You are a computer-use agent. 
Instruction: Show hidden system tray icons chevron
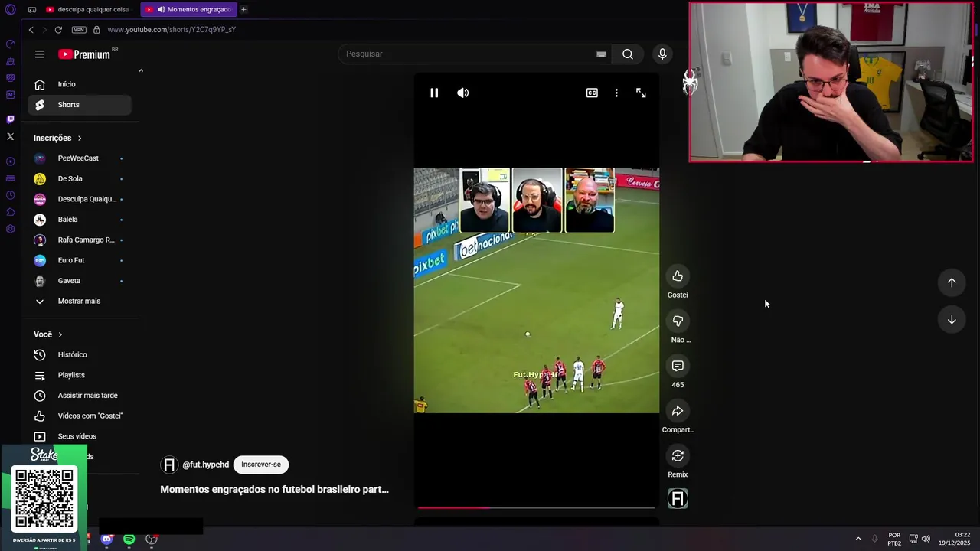pos(858,539)
